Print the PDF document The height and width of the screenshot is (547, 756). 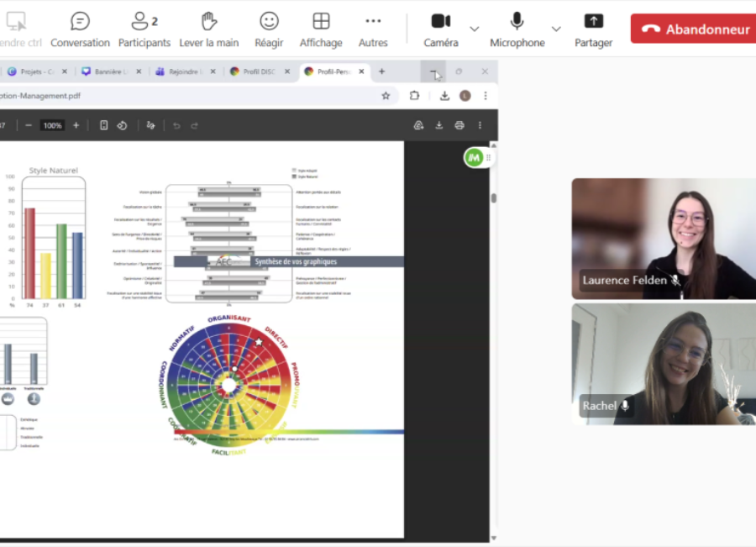point(459,125)
